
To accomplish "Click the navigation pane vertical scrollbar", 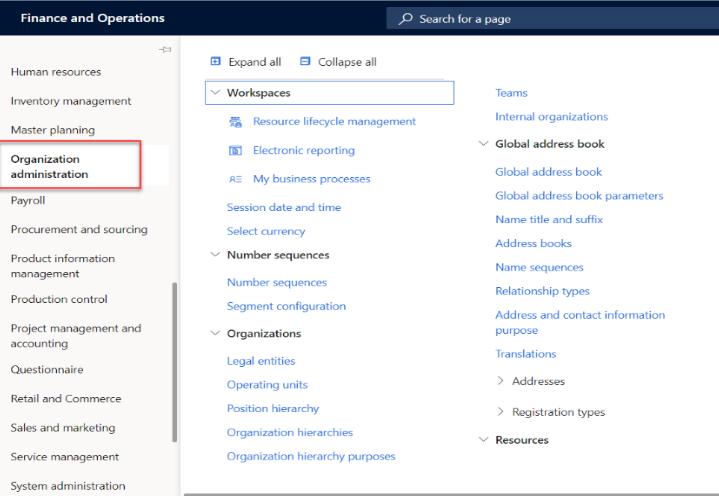I will (x=175, y=362).
